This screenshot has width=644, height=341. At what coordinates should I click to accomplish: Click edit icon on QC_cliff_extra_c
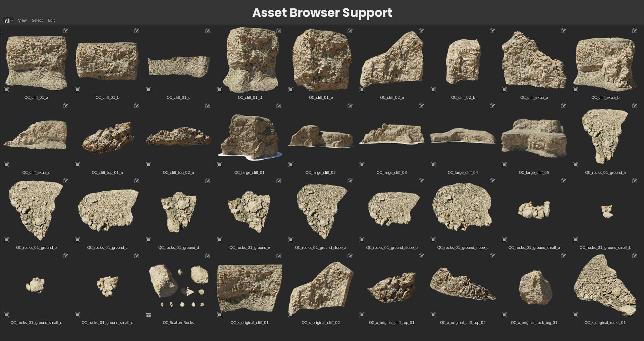(x=65, y=106)
